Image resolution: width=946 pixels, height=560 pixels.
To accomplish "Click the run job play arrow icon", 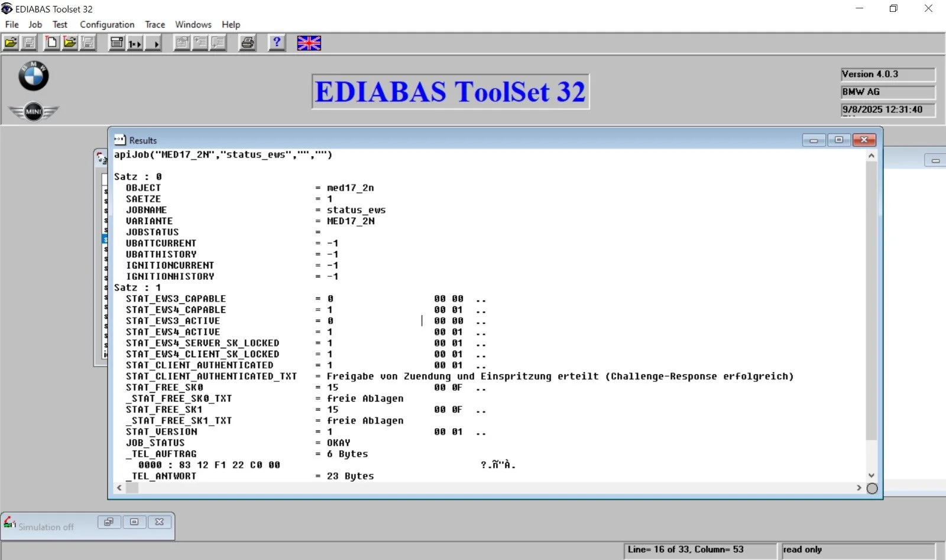I will coord(153,43).
